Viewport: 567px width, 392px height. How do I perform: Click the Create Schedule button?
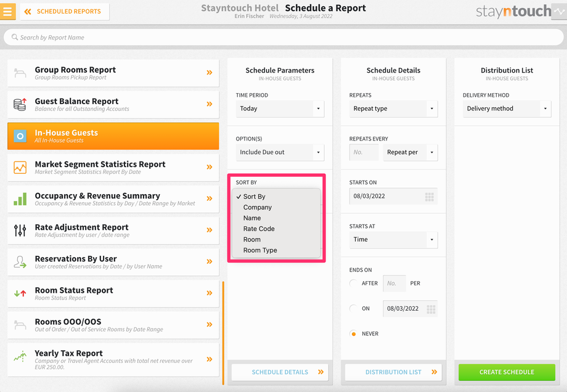(507, 372)
